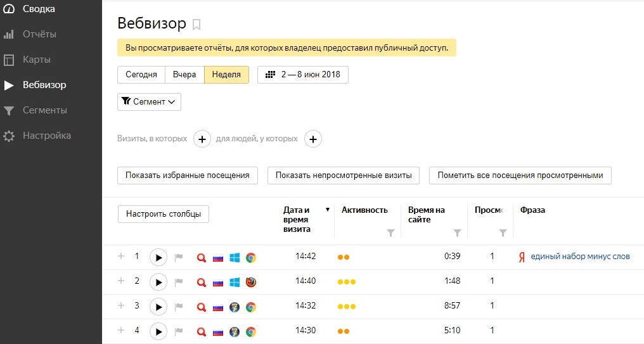The width and height of the screenshot is (644, 344).
Task: Open date range picker 2—8 июн 2018
Action: coord(303,75)
